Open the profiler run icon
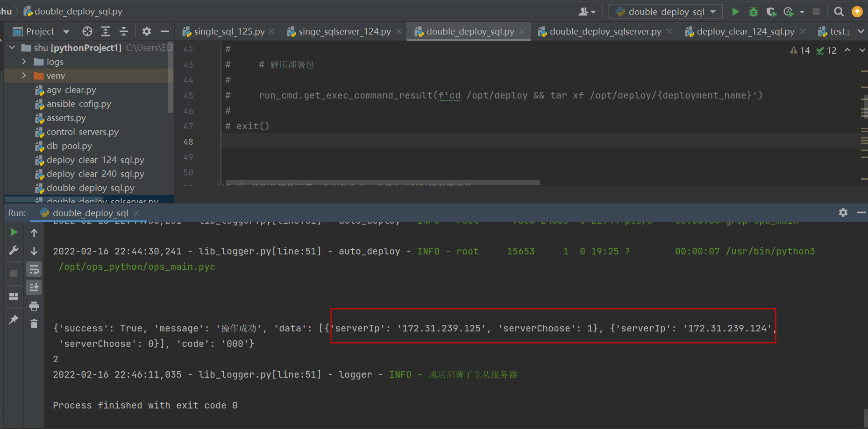The width and height of the screenshot is (868, 429). click(789, 12)
